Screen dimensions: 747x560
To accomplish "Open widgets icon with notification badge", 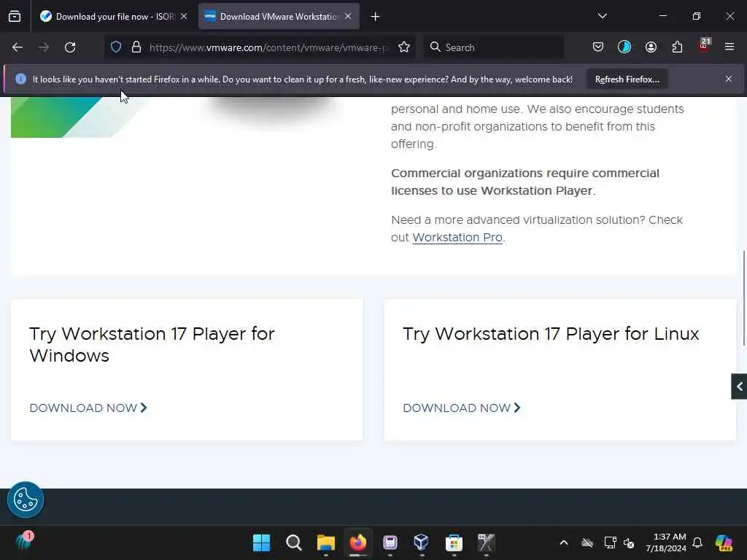I will click(x=24, y=542).
